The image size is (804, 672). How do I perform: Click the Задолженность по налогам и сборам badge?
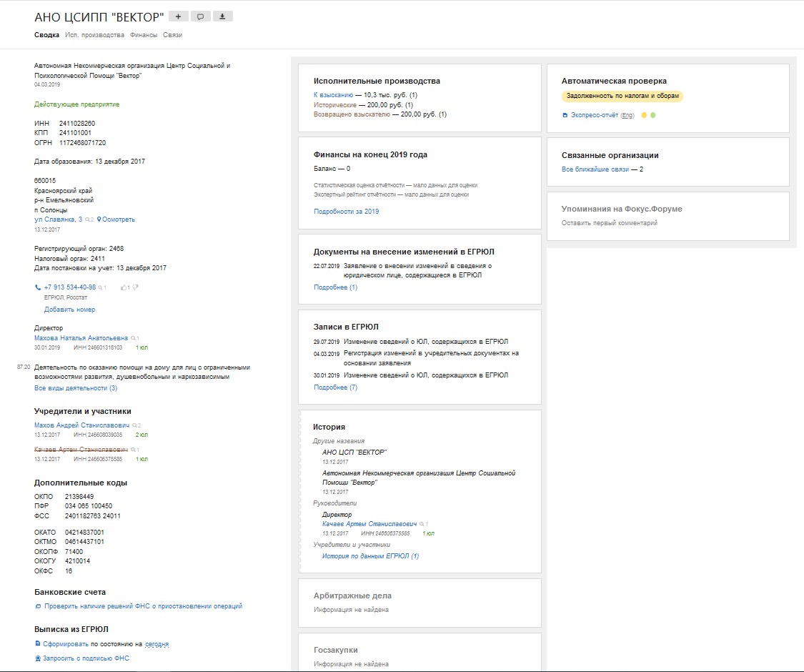tap(622, 97)
